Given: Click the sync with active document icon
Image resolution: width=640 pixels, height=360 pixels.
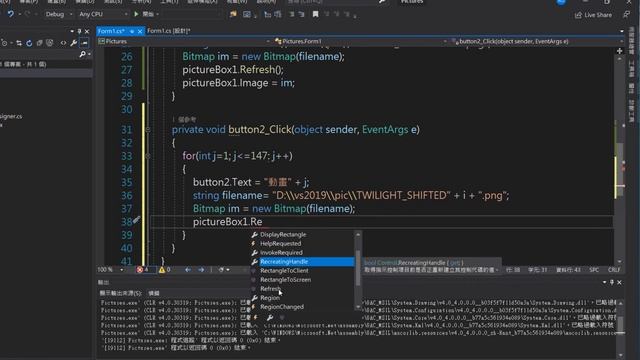Looking at the screenshot, I should pyautogui.click(x=19, y=43).
